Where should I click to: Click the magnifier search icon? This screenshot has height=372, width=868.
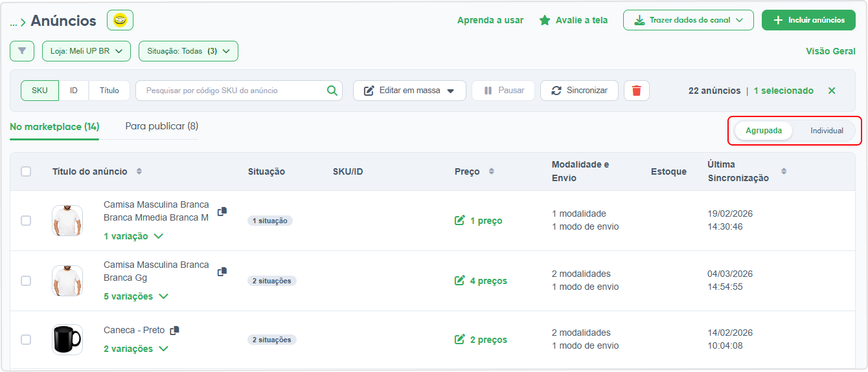tap(332, 91)
